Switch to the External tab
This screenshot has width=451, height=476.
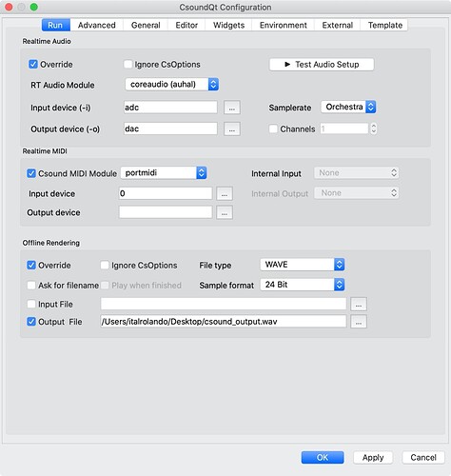tap(337, 25)
